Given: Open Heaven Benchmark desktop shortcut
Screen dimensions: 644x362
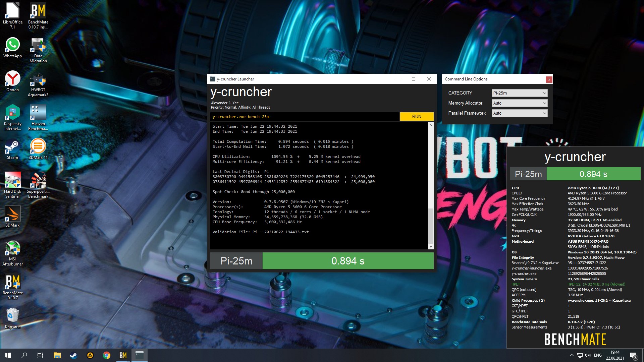Looking at the screenshot, I should [38, 118].
